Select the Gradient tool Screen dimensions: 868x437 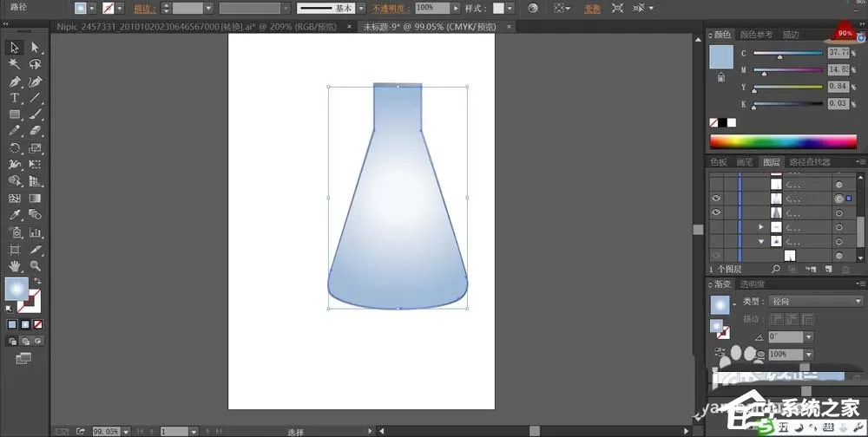36,198
